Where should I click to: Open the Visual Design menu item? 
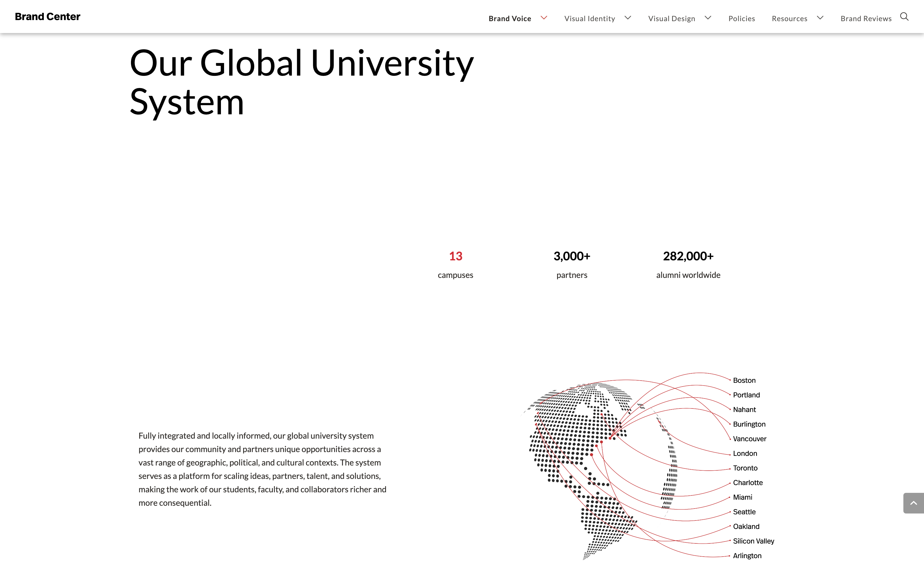point(672,18)
